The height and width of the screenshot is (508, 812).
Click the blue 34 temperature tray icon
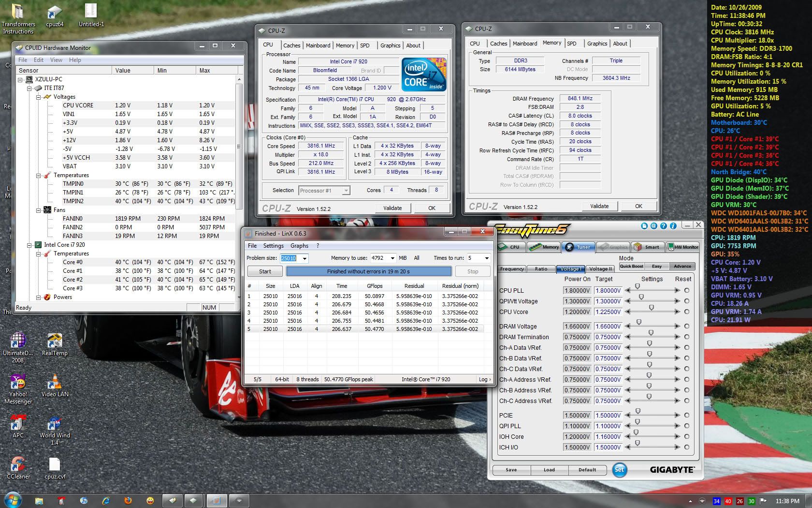pos(717,501)
